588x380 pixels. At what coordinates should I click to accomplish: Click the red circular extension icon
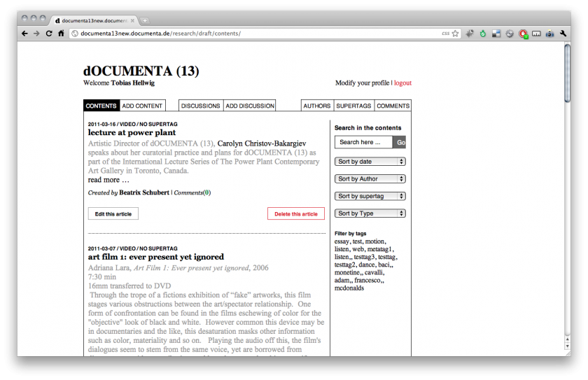tap(523, 34)
